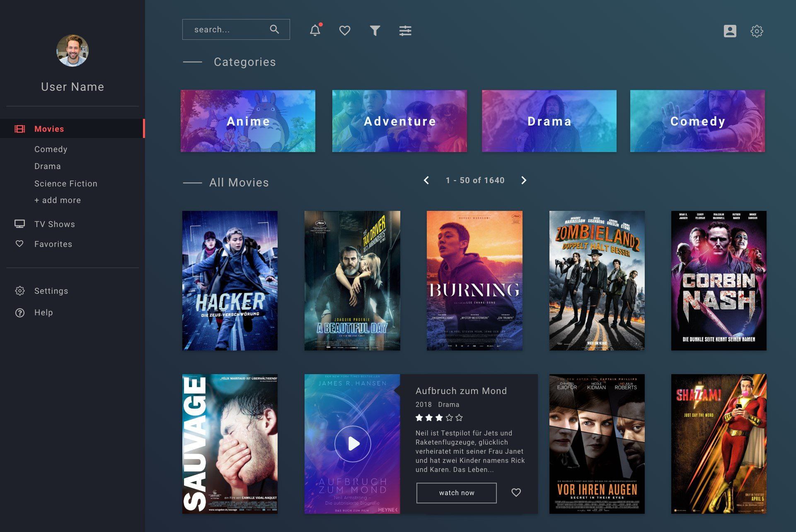Open the Anime category card
796x532 pixels.
(248, 121)
